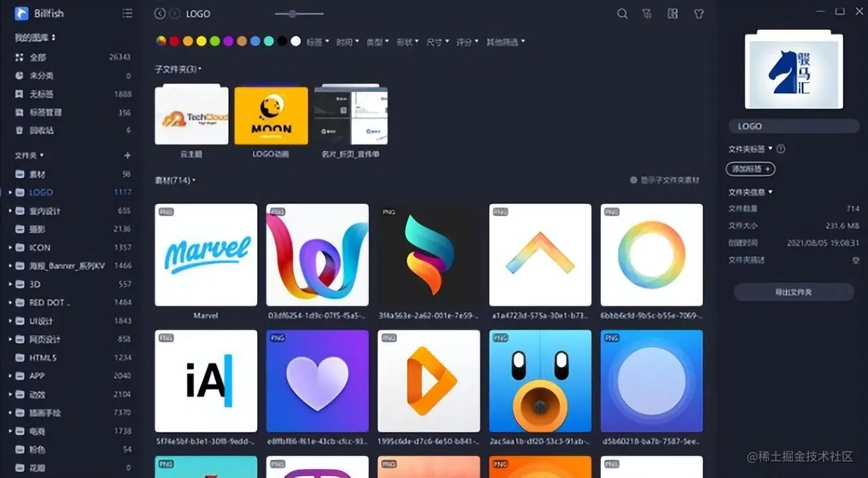
Task: Open the 时间 filter dropdown
Action: (347, 42)
